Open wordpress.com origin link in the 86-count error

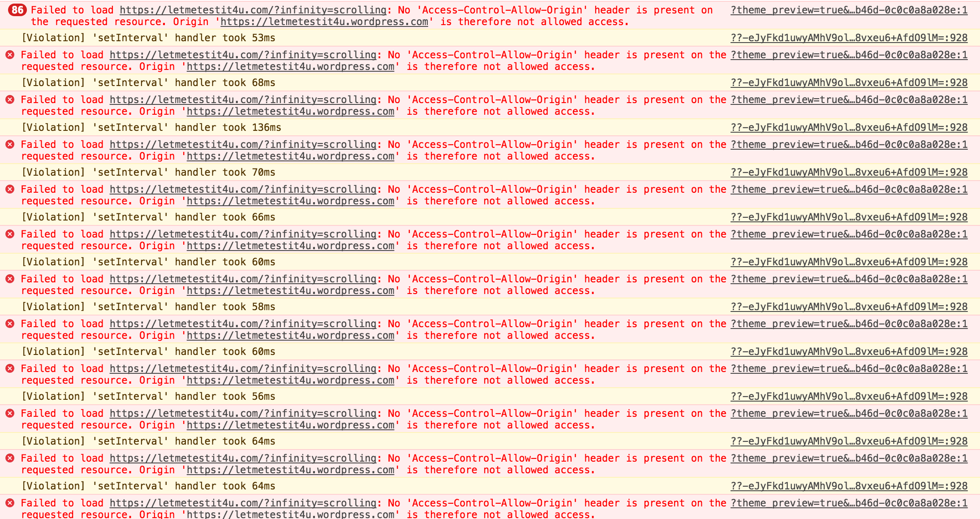click(324, 22)
